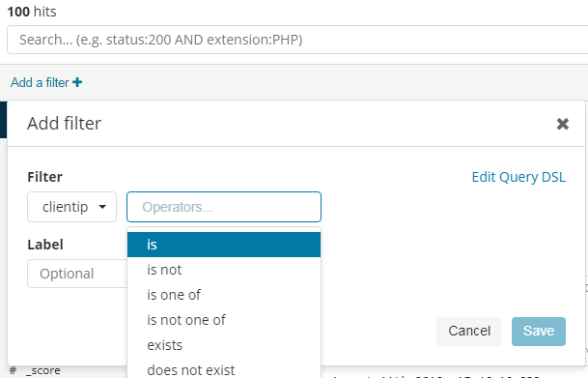Select 'is not one of' operator

point(224,320)
